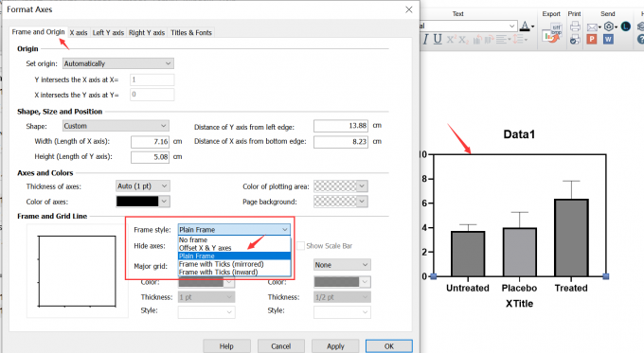Open the text color tool
The height and width of the screenshot is (353, 644).
(525, 26)
